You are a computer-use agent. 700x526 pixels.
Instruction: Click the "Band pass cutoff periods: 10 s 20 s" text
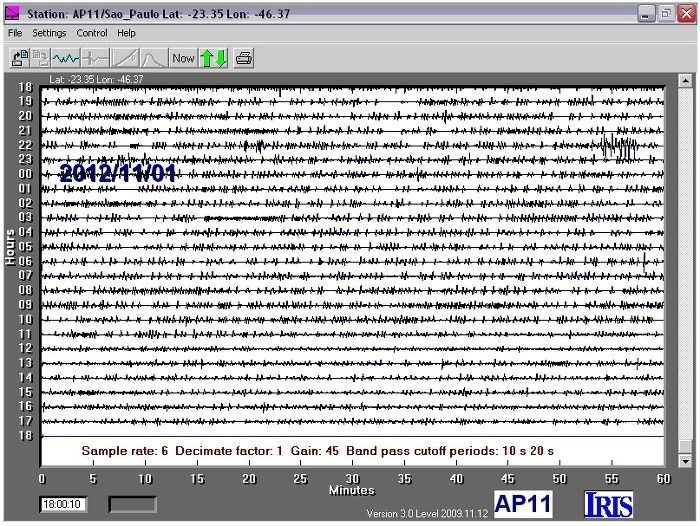(450, 451)
